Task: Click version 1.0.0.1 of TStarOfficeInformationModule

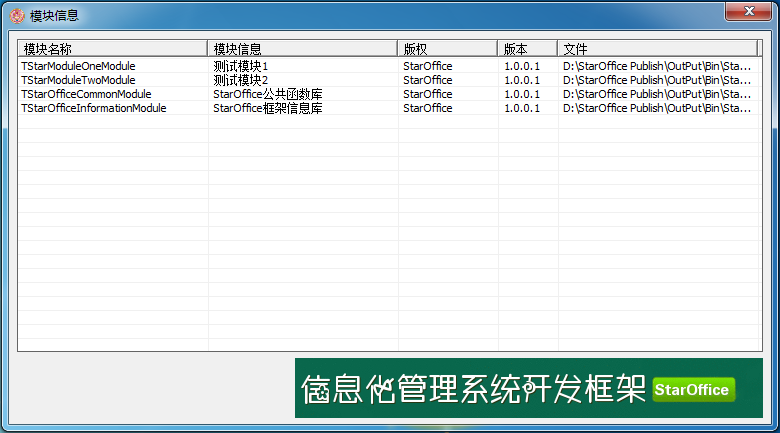Action: [x=522, y=108]
